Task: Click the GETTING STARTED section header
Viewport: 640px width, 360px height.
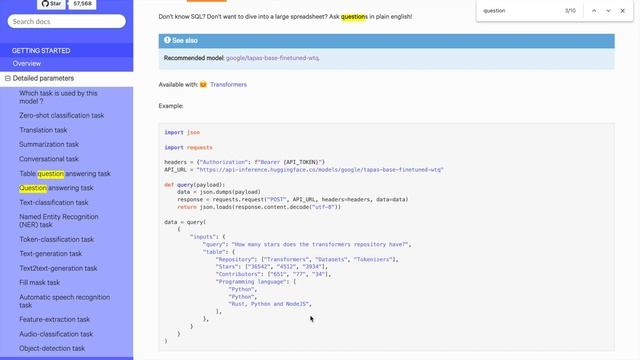Action: [x=41, y=51]
